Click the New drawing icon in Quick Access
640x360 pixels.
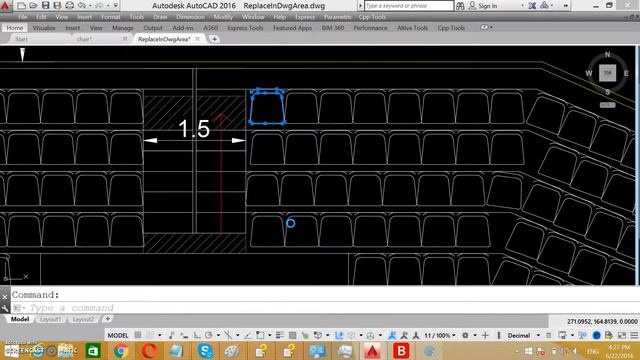point(22,6)
